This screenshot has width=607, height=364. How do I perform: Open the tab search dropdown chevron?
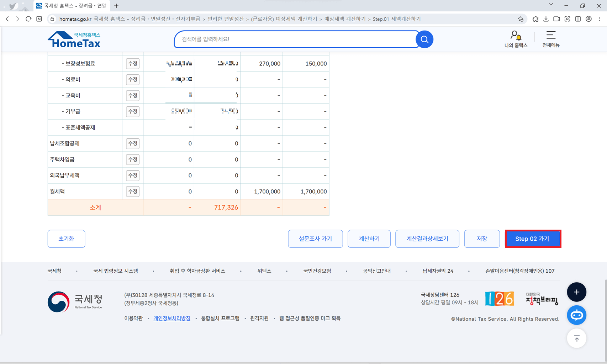pyautogui.click(x=551, y=5)
